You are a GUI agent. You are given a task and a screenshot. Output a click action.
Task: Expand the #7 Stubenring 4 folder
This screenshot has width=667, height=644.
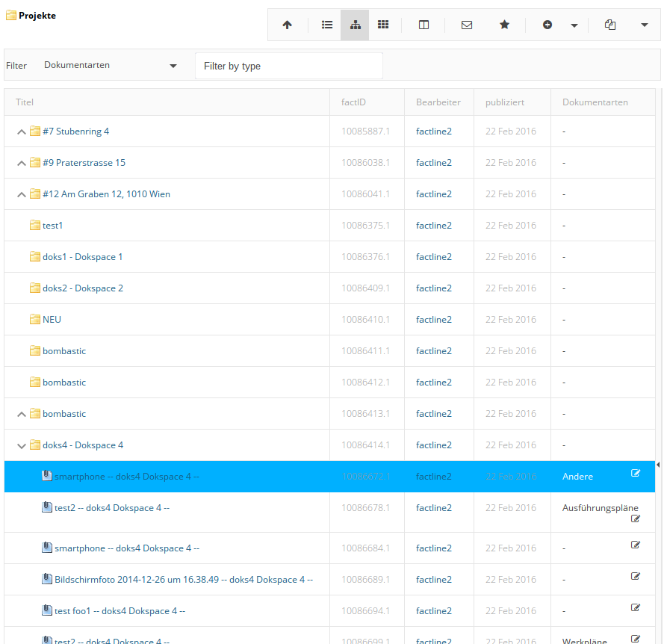point(22,132)
